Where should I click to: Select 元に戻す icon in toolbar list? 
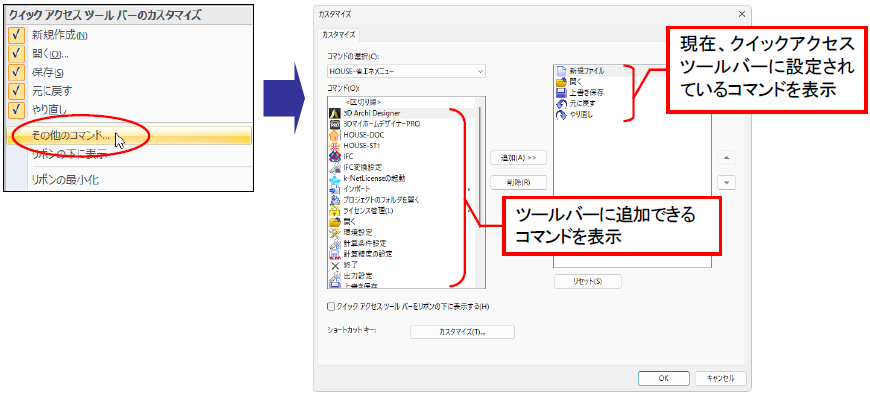click(x=561, y=103)
